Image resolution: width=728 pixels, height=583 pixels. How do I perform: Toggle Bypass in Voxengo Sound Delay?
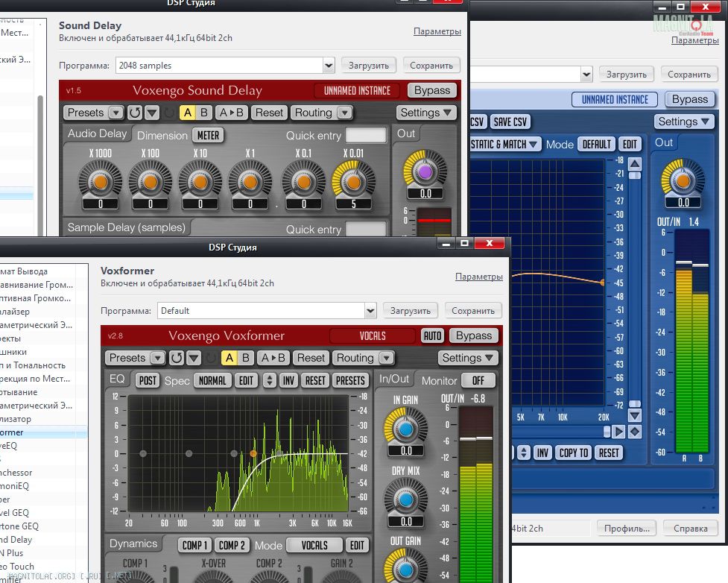coord(431,91)
